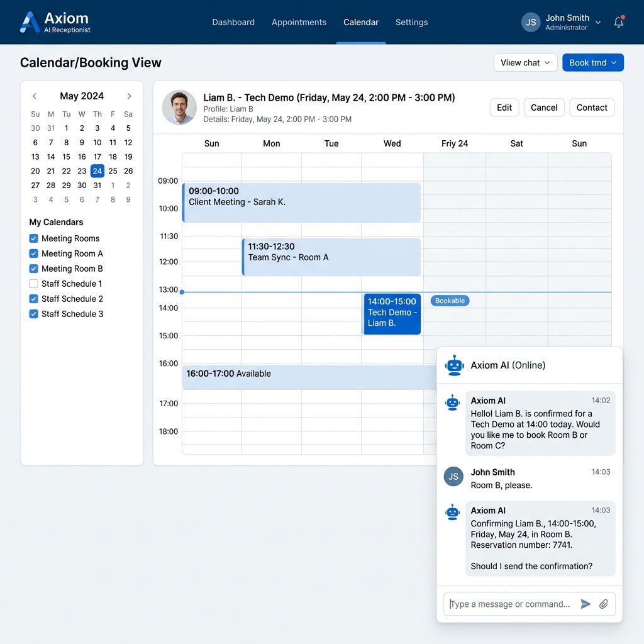
Task: Click the Axiom AI Receptionist logo
Action: pyautogui.click(x=55, y=22)
